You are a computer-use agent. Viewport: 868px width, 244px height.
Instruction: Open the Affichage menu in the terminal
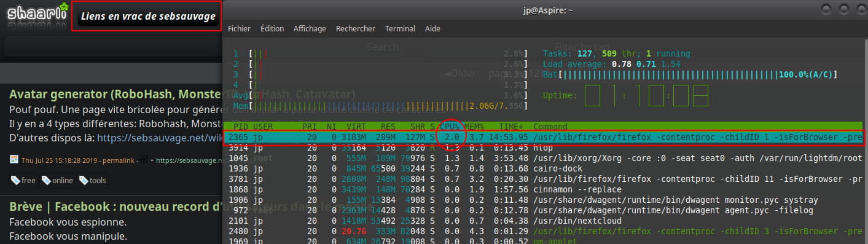(310, 28)
